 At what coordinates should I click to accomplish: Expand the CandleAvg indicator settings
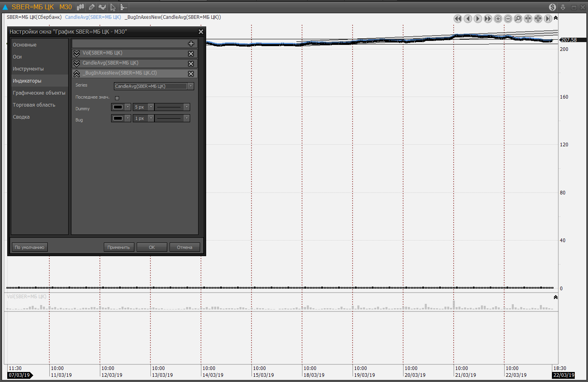coord(77,63)
